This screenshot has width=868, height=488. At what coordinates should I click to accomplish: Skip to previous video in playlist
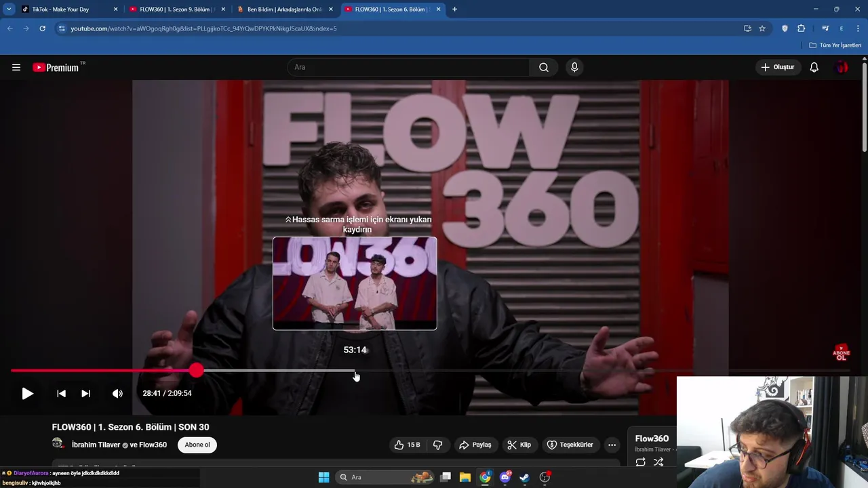[61, 393]
